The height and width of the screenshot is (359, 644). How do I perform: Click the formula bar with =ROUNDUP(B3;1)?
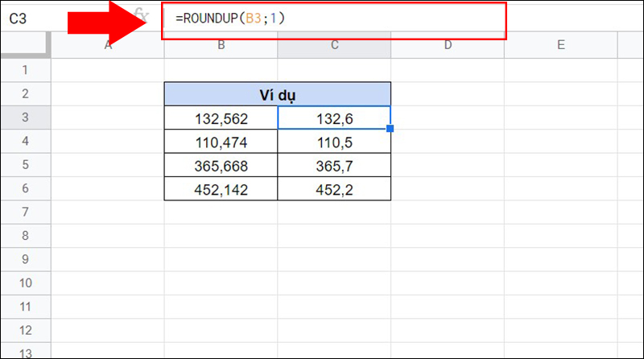pos(333,19)
